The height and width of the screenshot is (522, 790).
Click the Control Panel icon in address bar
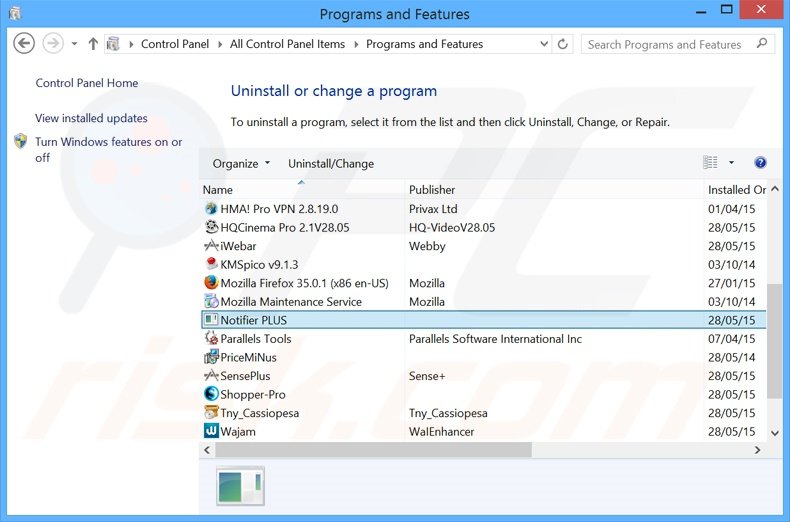[113, 44]
